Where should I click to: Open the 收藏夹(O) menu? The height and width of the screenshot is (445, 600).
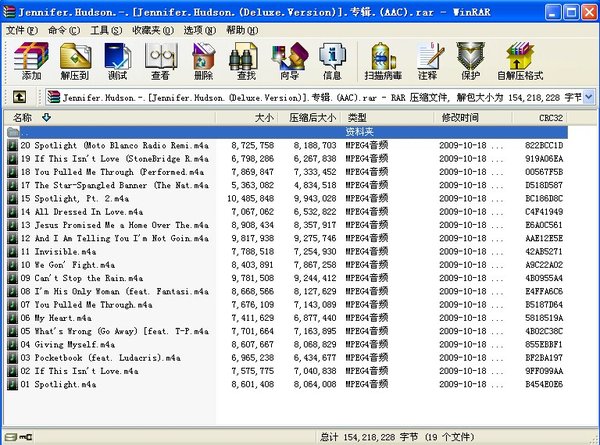click(153, 30)
